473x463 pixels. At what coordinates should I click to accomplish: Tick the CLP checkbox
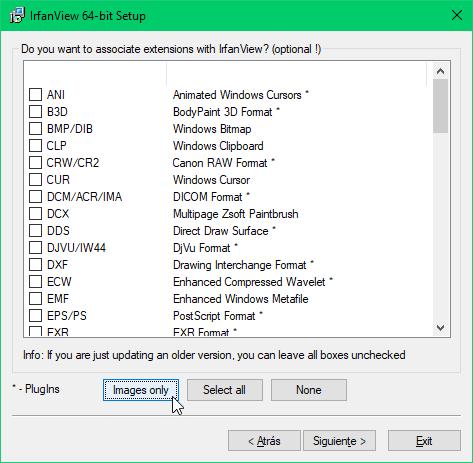[35, 145]
